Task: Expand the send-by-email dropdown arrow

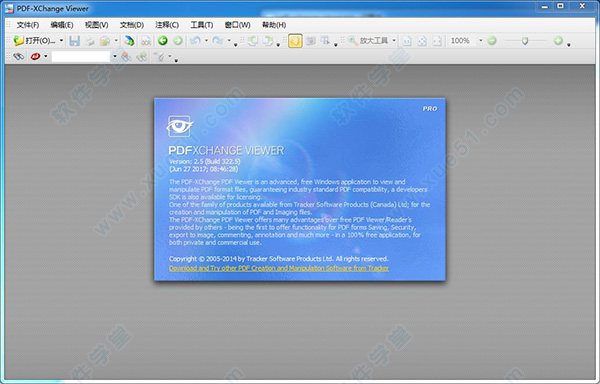Action: coord(116,41)
